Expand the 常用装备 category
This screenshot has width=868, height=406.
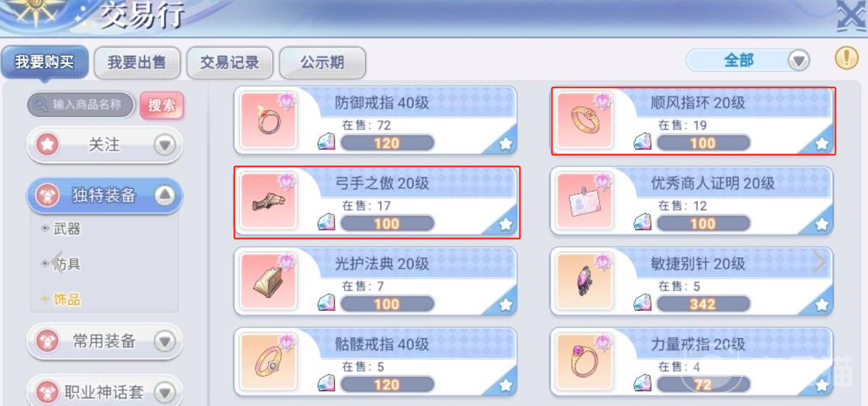(x=105, y=341)
